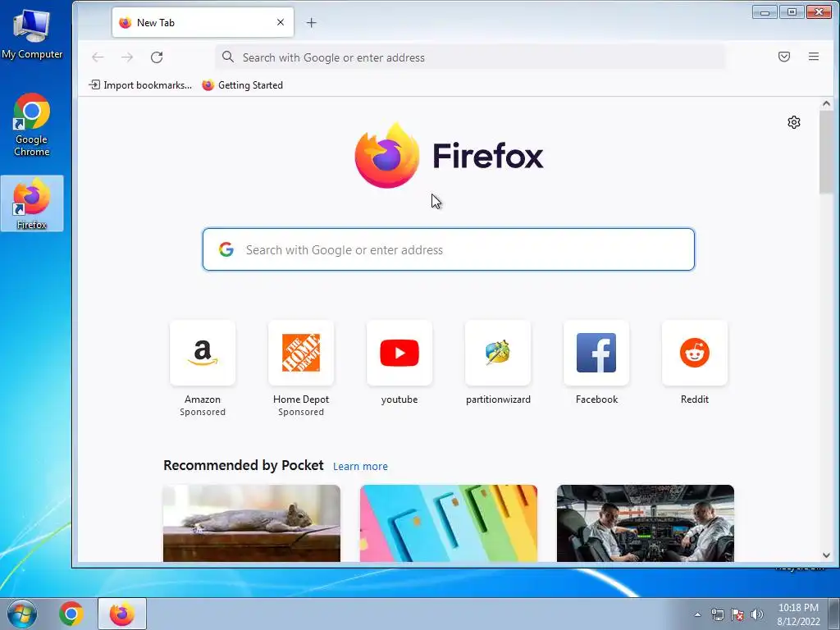Viewport: 840px width, 630px height.
Task: Open the Save to Pocket icon
Action: (x=783, y=57)
